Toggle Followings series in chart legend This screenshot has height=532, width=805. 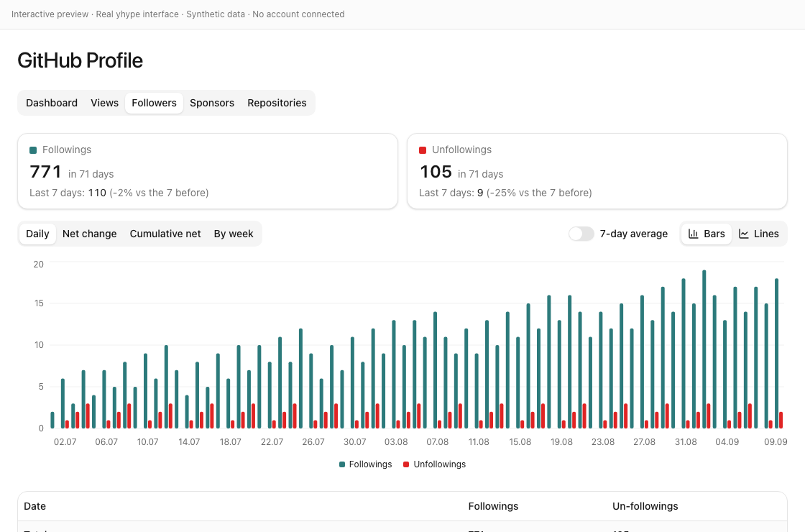coord(366,464)
